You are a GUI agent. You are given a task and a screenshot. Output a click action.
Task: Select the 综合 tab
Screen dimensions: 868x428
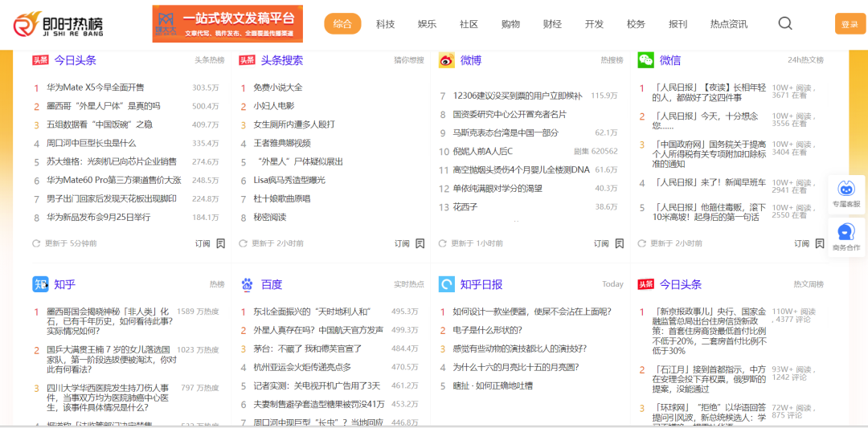[x=342, y=24]
